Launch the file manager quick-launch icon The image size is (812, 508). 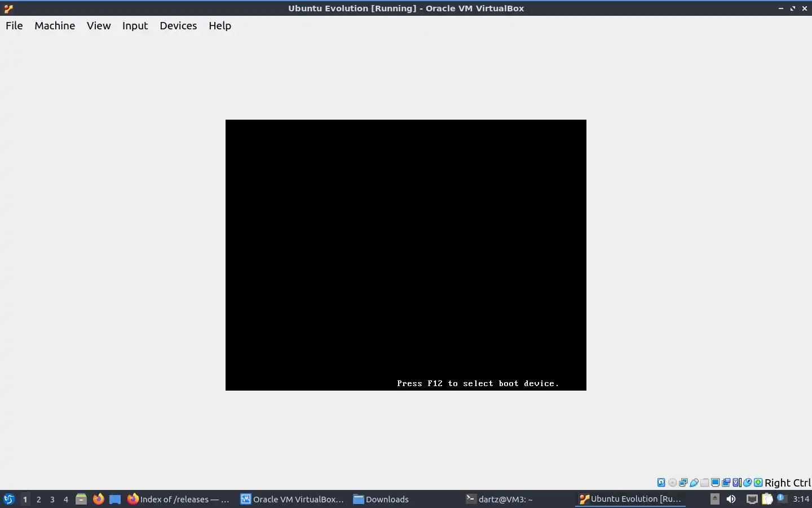point(81,499)
